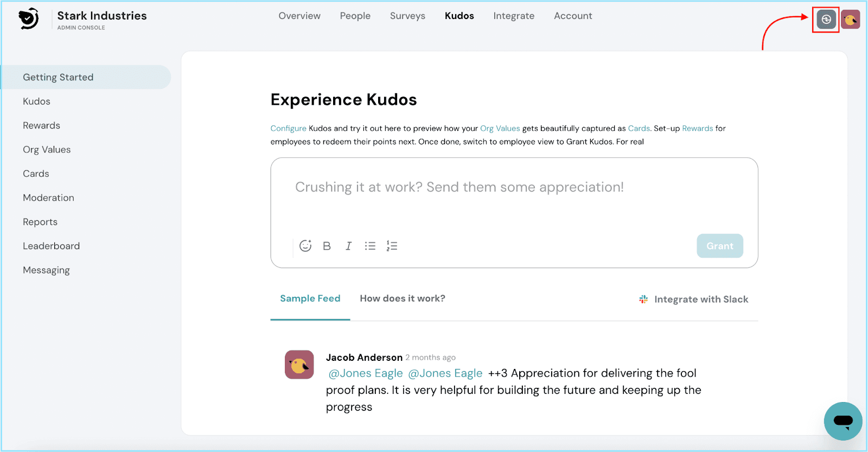
Task: Toggle bold formatting
Action: pos(327,246)
